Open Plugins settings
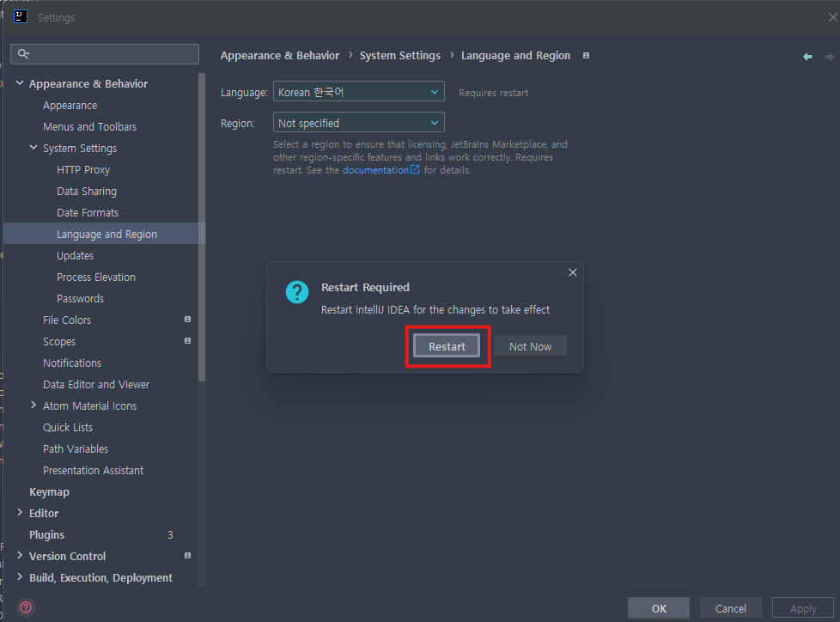 (46, 534)
